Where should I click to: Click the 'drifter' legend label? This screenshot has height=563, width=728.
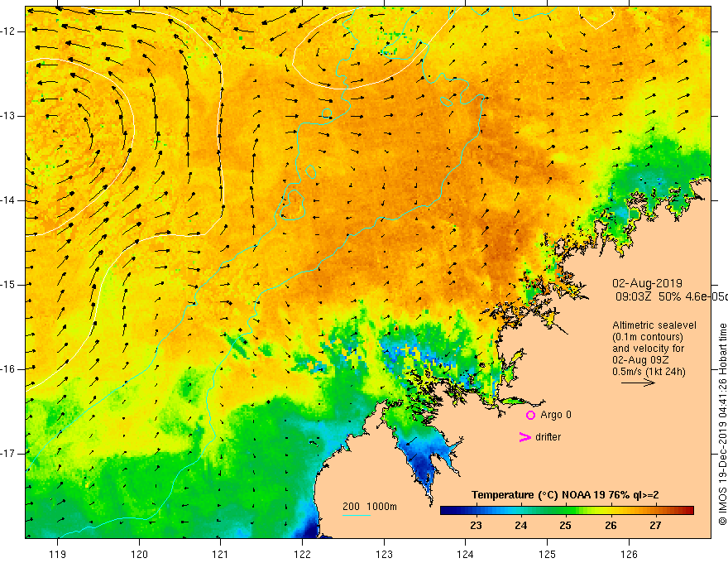[x=548, y=437]
